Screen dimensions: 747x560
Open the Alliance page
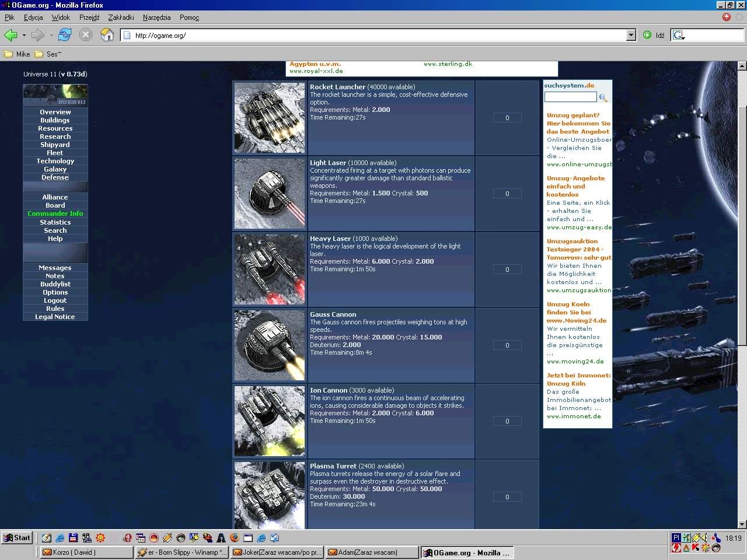point(55,197)
